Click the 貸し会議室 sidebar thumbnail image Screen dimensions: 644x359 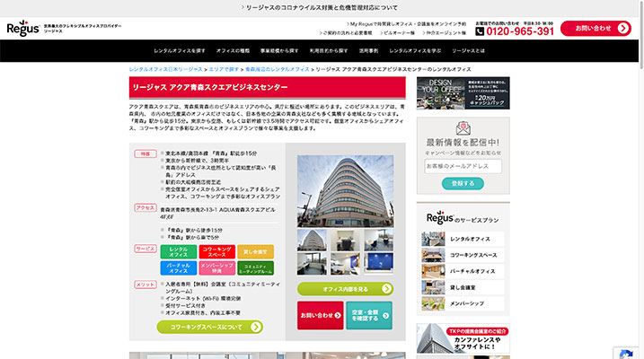pyautogui.click(x=433, y=287)
